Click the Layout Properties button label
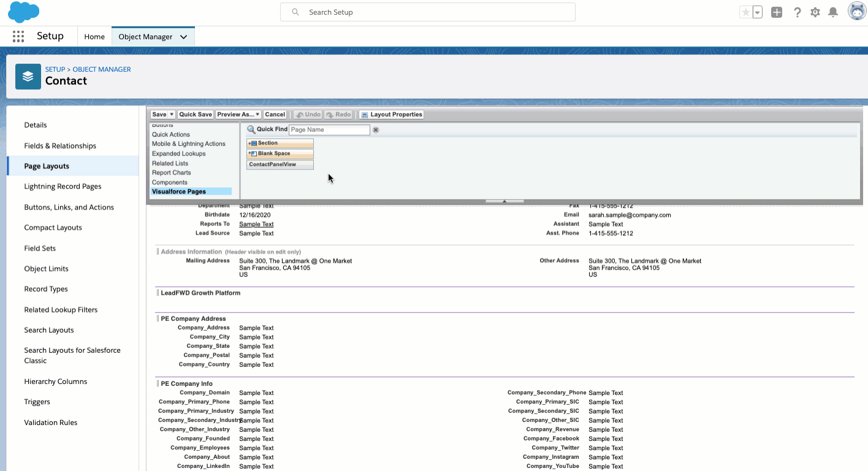The width and height of the screenshot is (868, 471). click(x=397, y=115)
